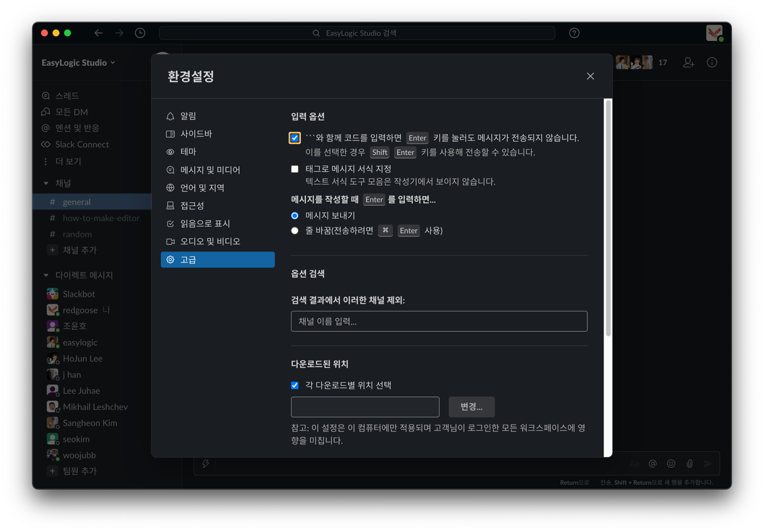Click the plus icon for 채널 추가
Viewport: 764px width, 532px height.
[x=52, y=250]
